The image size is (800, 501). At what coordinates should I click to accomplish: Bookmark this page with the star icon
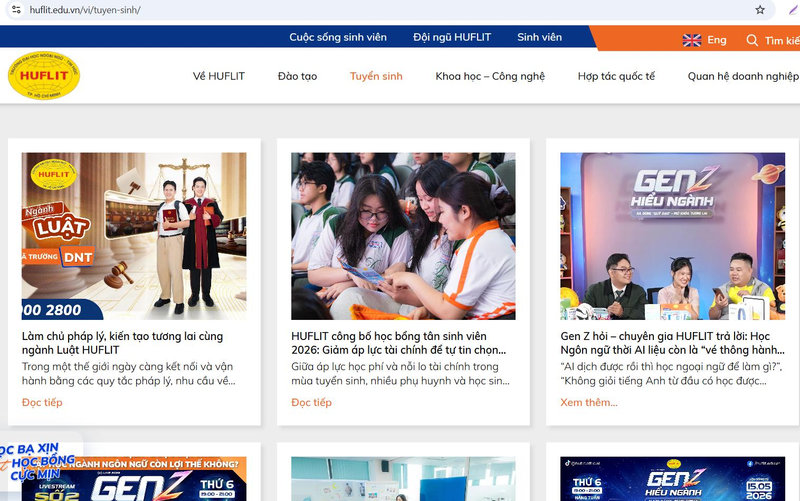tap(760, 10)
